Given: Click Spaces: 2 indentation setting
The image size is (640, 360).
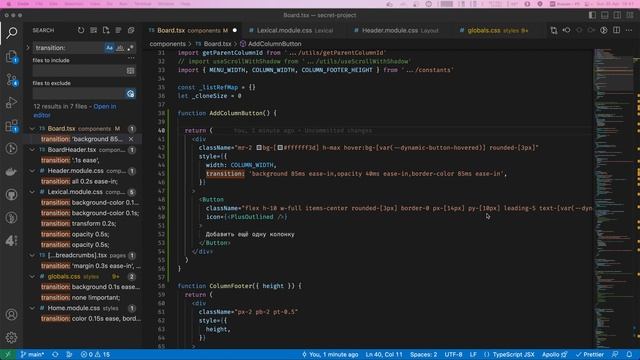Looking at the screenshot, I should [424, 354].
